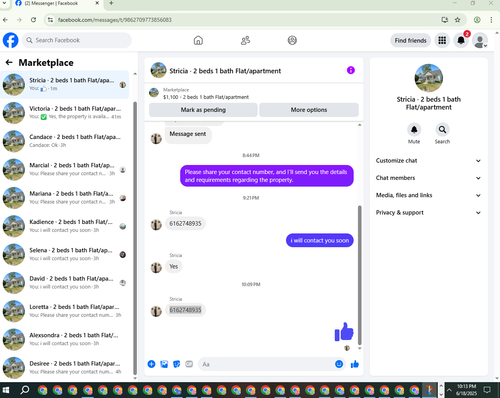Open the Marcial conversation in the list
The width and height of the screenshot is (500, 398).
pos(65,170)
